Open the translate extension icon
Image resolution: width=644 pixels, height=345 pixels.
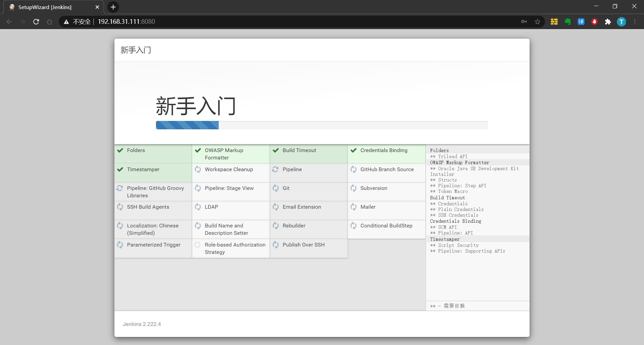pyautogui.click(x=581, y=22)
